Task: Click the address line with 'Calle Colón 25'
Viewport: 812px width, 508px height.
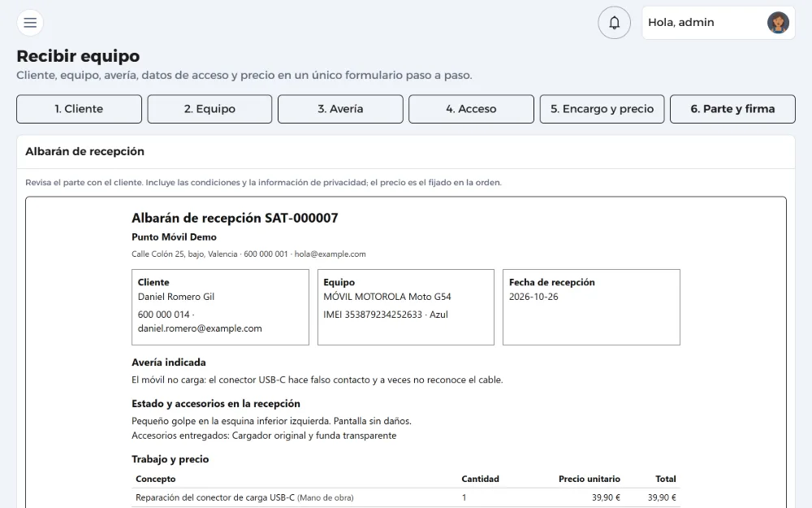Action: click(x=248, y=254)
